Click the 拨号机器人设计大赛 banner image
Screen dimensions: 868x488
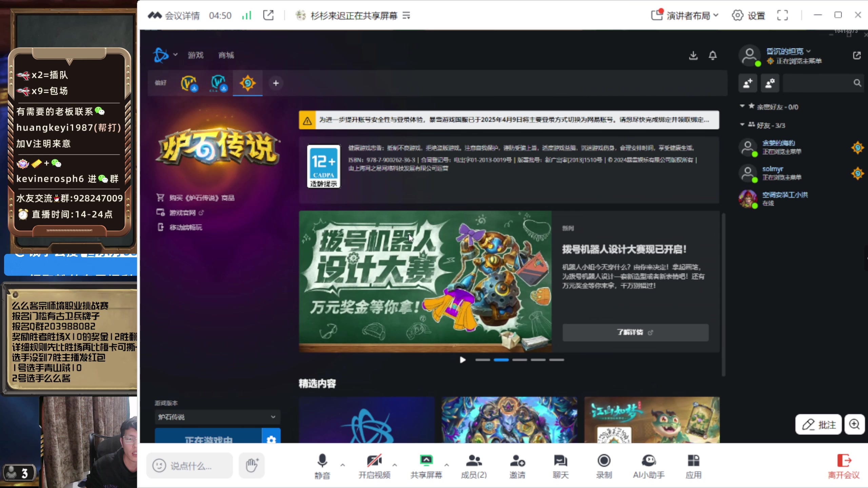(425, 281)
